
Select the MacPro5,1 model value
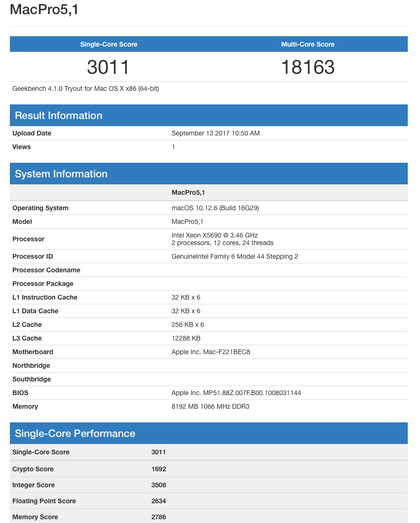click(187, 222)
